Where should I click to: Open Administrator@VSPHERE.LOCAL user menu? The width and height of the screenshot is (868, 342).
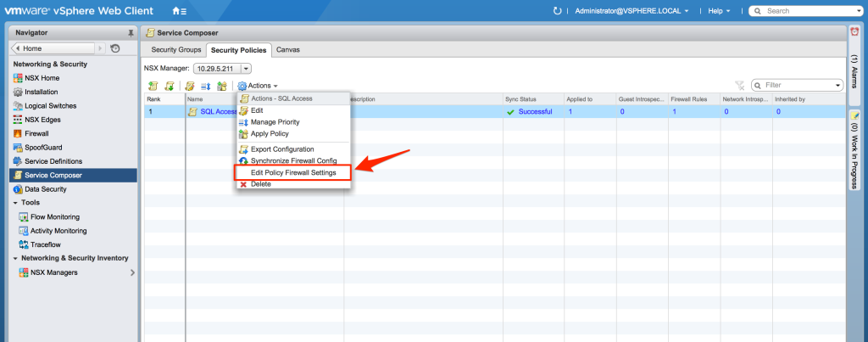pyautogui.click(x=632, y=10)
